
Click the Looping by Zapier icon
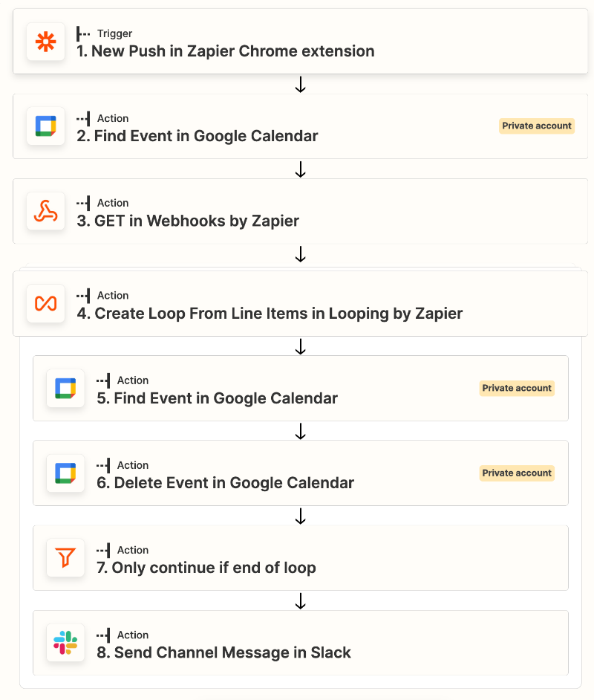coord(45,304)
